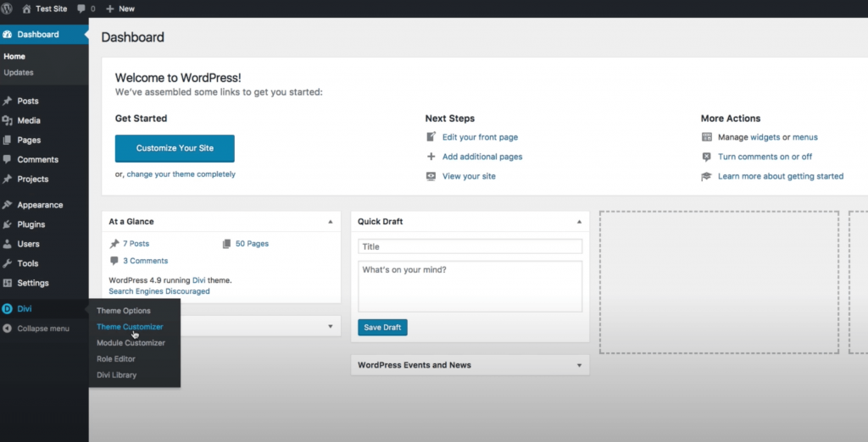Click the Divi theme link in At a Glance
This screenshot has height=442, width=868.
[x=198, y=280]
